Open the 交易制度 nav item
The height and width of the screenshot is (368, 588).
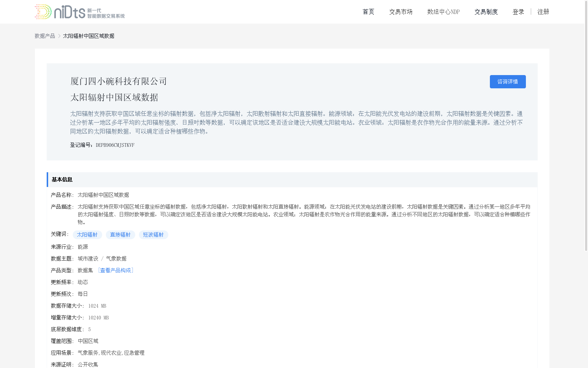486,12
